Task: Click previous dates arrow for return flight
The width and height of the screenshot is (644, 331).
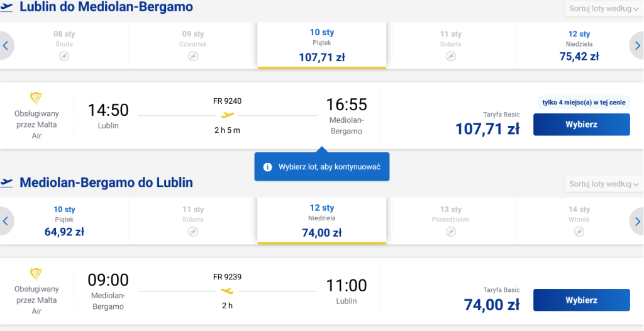Action: (6, 222)
